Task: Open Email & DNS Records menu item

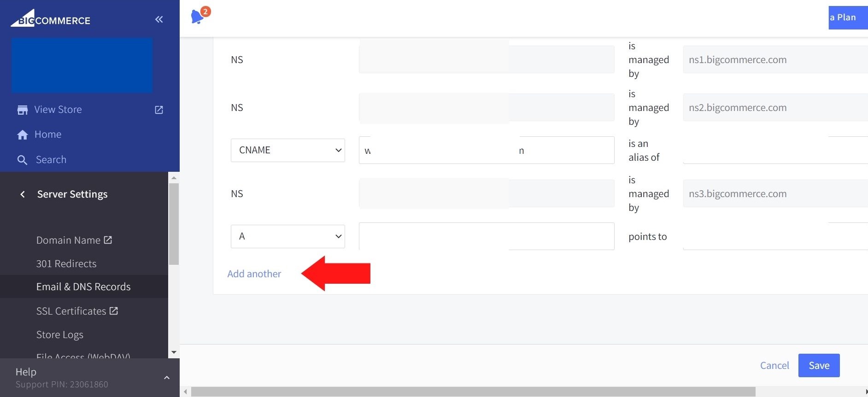Action: tap(83, 286)
